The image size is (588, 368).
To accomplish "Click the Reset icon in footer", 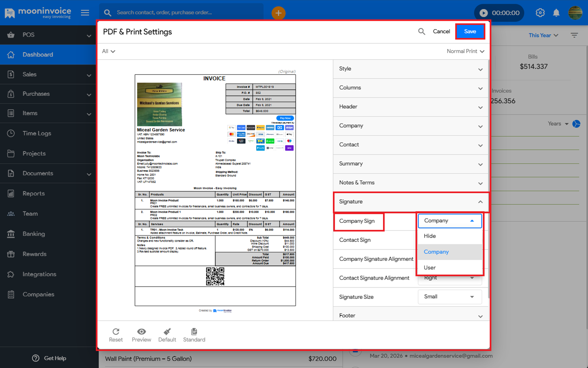I will (116, 332).
